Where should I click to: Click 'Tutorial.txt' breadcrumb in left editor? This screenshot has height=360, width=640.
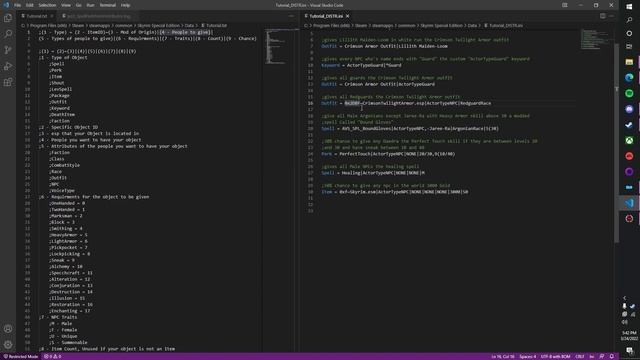216,25
